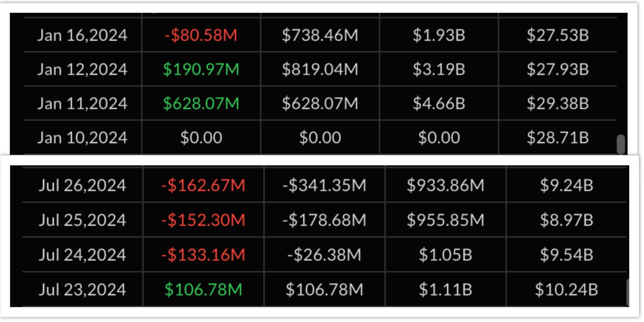Click the $738.46M cell
The image size is (644, 322).
click(x=320, y=35)
